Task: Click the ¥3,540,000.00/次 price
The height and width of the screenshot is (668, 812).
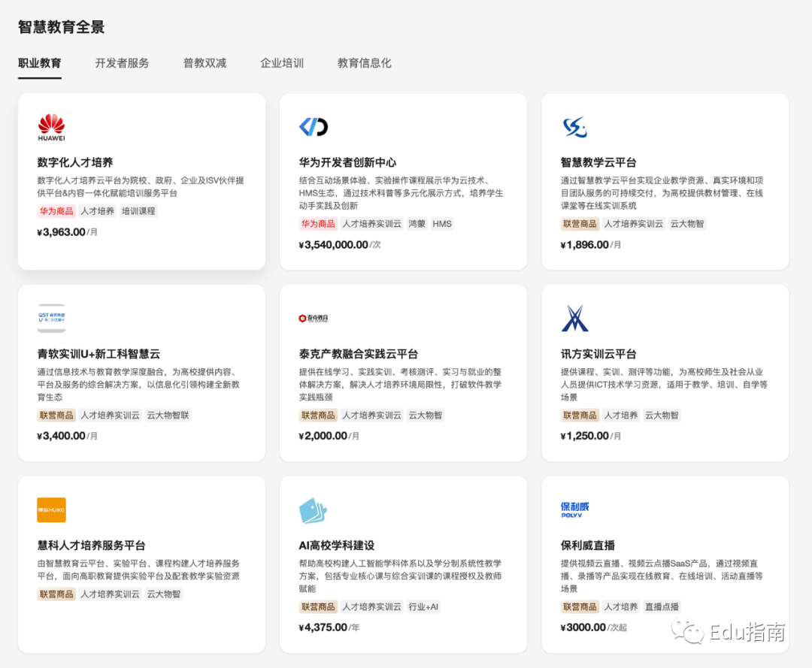Action: [340, 245]
